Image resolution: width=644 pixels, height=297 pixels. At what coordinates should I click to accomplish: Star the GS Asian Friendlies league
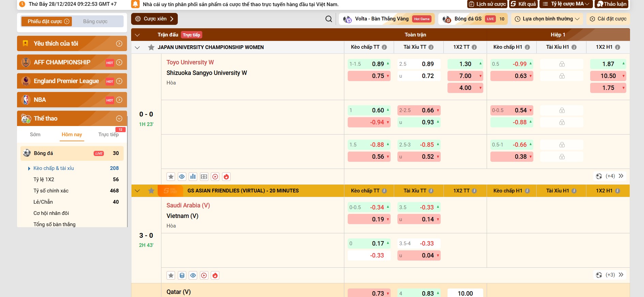[x=151, y=191]
